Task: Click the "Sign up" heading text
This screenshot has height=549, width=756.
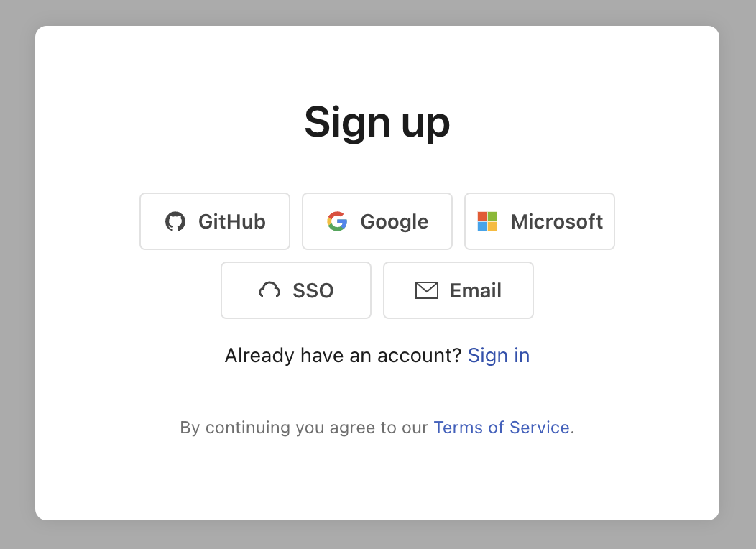Action: click(377, 122)
